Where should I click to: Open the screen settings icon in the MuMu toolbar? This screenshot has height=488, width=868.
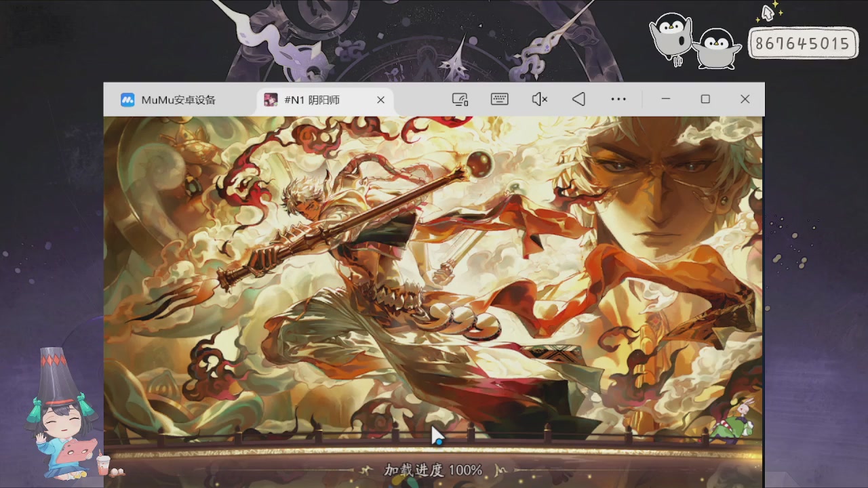pyautogui.click(x=460, y=100)
